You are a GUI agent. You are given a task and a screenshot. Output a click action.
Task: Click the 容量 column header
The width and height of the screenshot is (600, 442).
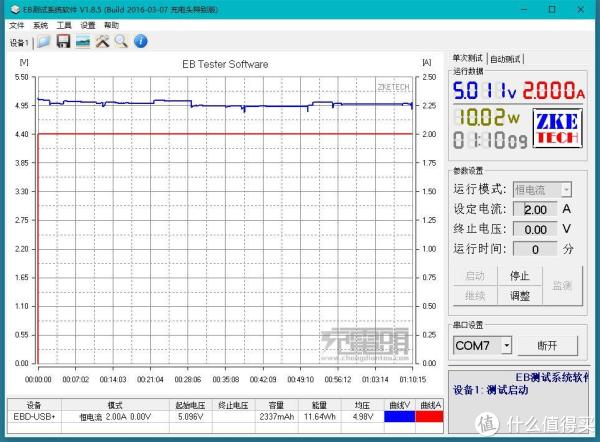(276, 405)
